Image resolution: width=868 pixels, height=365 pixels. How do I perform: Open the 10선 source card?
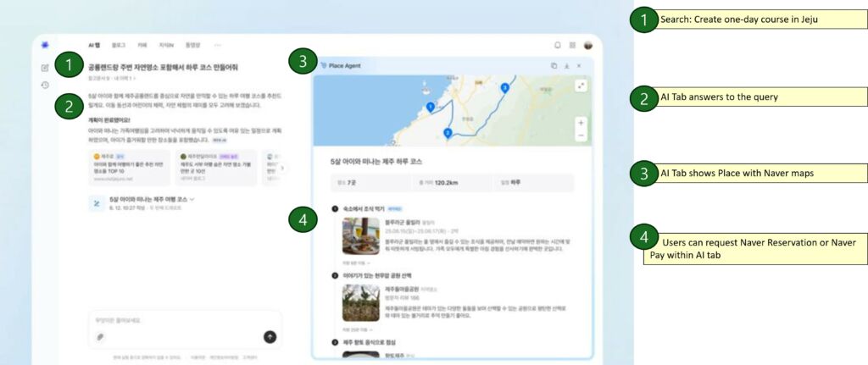tap(216, 168)
